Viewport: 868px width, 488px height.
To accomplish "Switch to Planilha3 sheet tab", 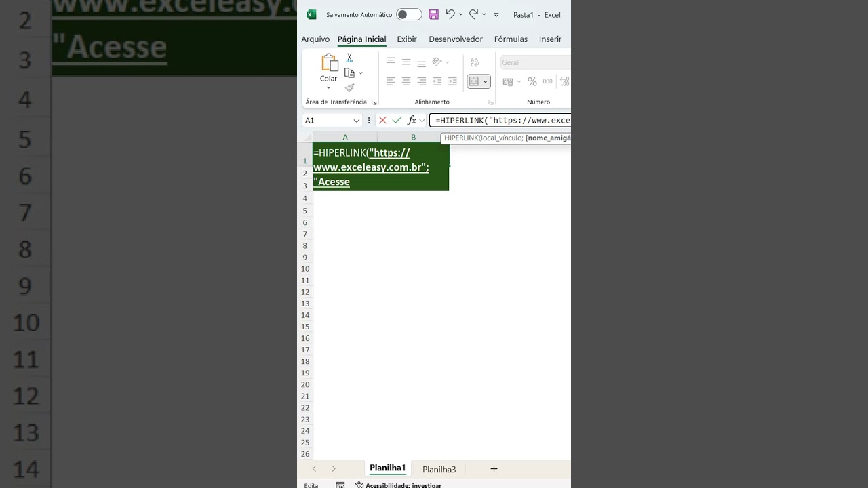I will [x=439, y=469].
